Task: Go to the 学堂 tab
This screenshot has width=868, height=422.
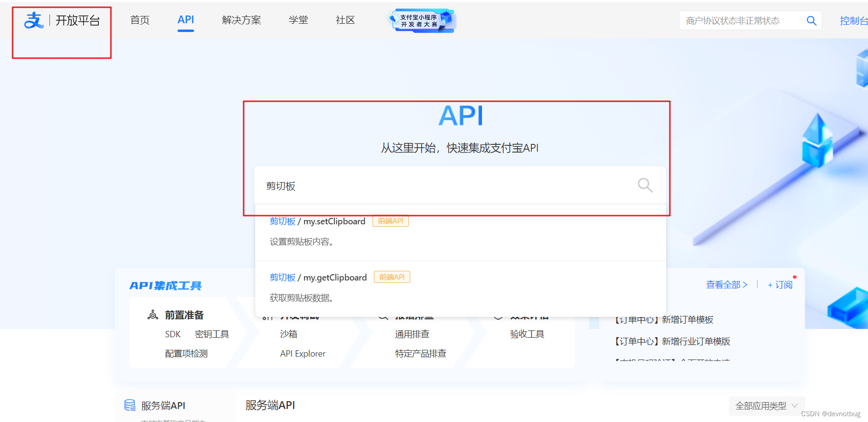Action: [x=298, y=20]
